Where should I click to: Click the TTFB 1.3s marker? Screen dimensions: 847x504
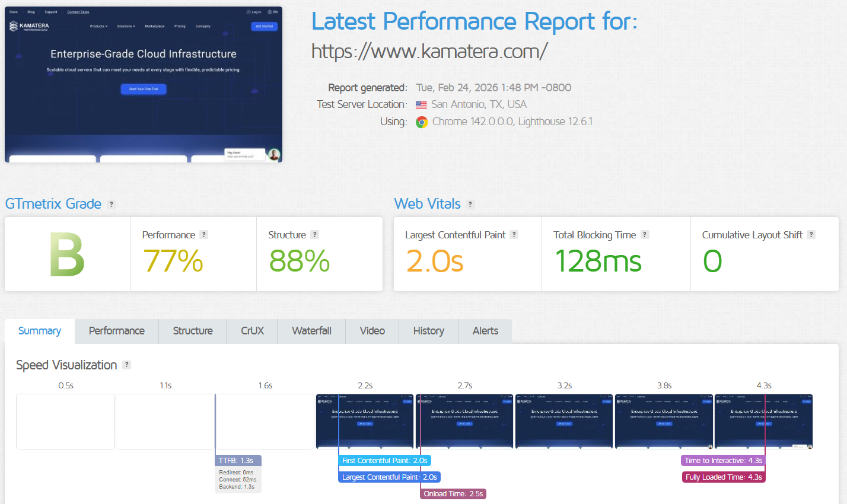pos(238,461)
